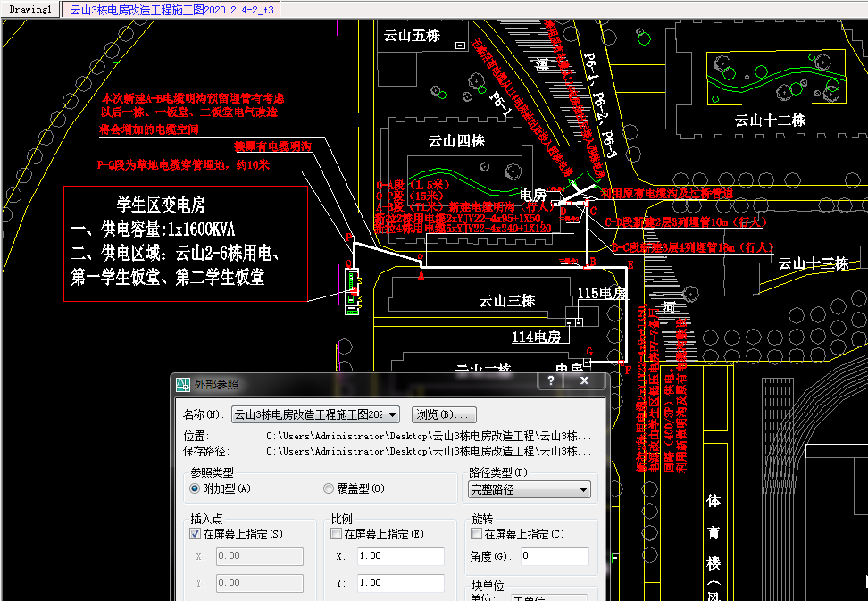
Task: Uncheck 在屏幕上指定 under 插入点
Action: click(x=196, y=534)
